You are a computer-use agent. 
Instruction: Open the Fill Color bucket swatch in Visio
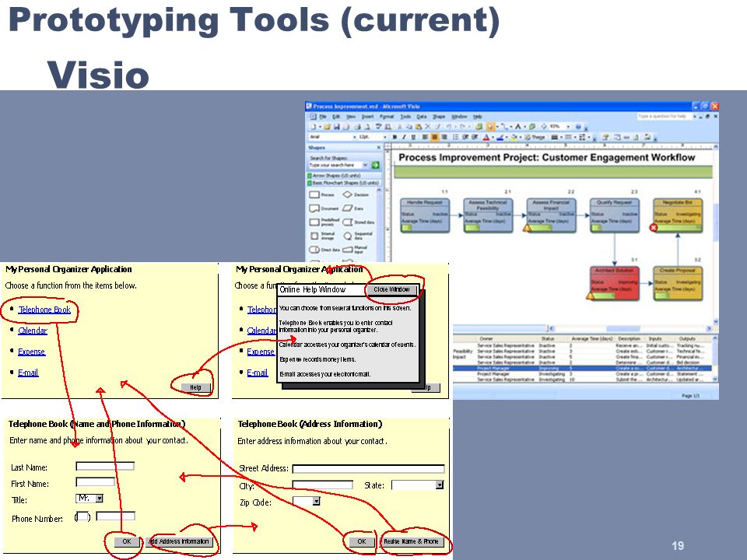(514, 137)
